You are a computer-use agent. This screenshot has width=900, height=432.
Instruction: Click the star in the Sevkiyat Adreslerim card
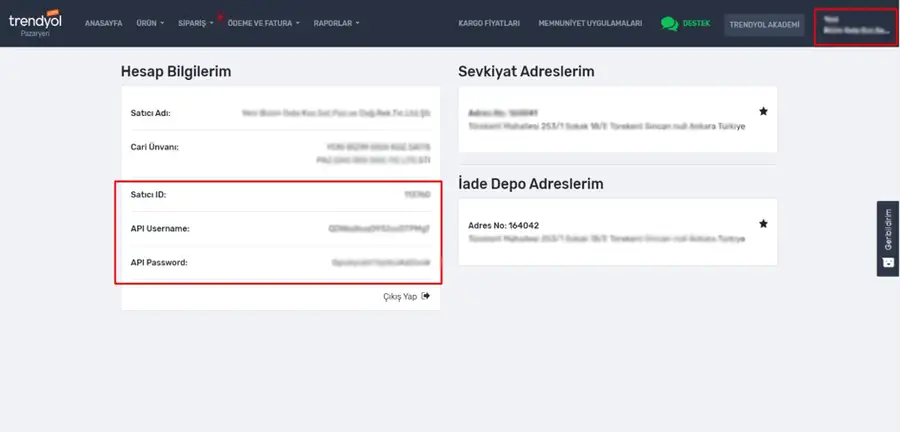tap(763, 111)
